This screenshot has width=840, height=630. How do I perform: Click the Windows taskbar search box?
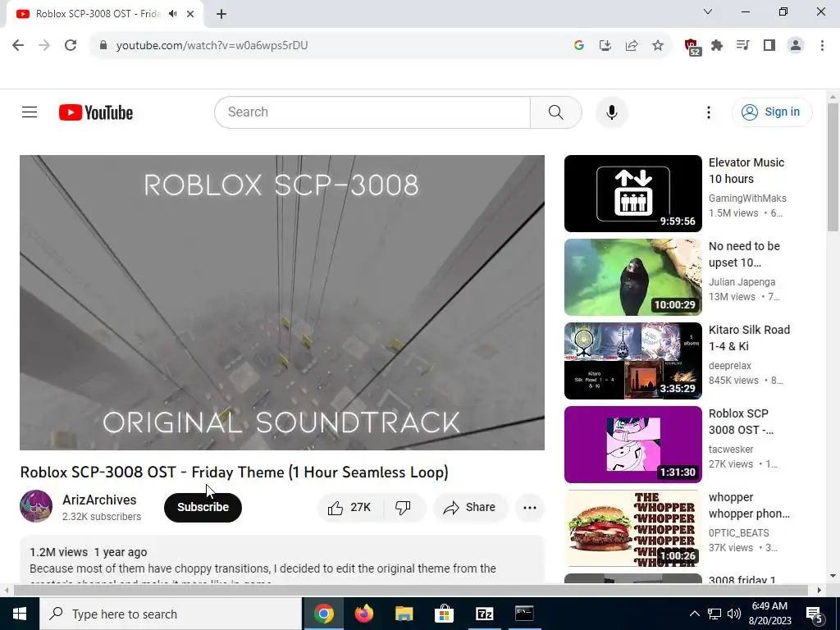[171, 614]
